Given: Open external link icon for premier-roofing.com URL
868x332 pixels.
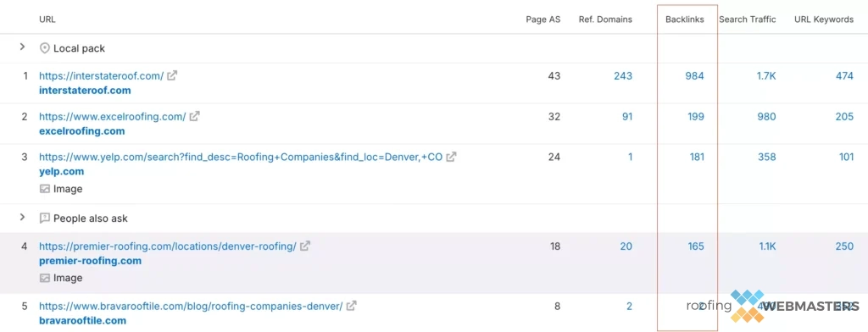Looking at the screenshot, I should pos(305,246).
